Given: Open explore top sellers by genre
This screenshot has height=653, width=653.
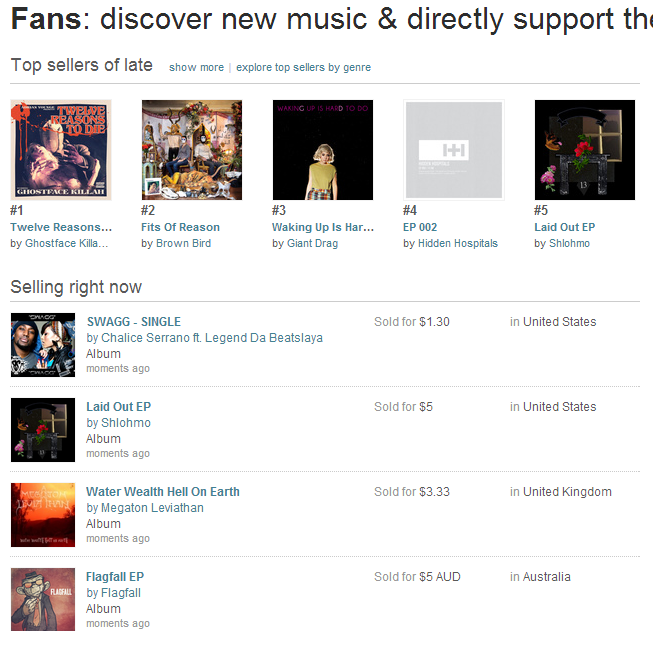Looking at the screenshot, I should click(303, 67).
